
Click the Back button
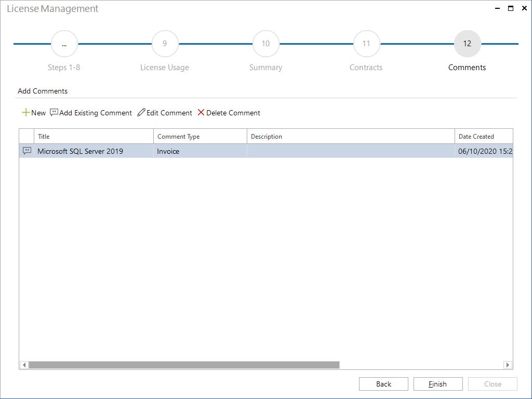pyautogui.click(x=383, y=384)
